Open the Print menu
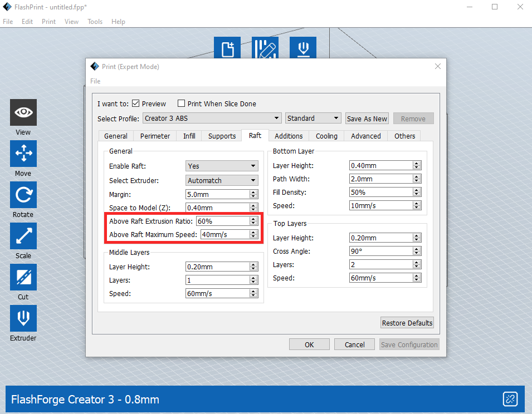Screen dimensions: 532x414 (48, 21)
